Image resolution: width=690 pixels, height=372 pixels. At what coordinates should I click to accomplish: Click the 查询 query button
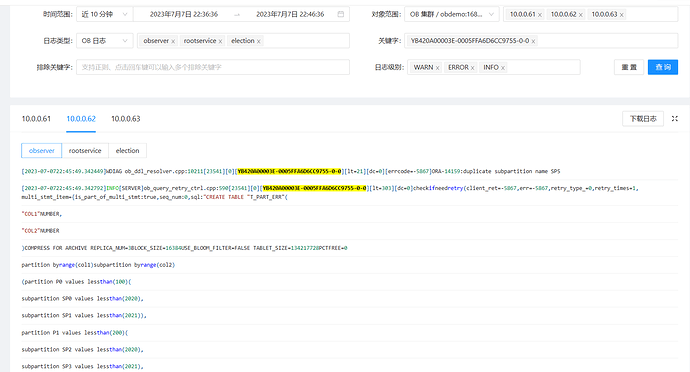click(663, 67)
